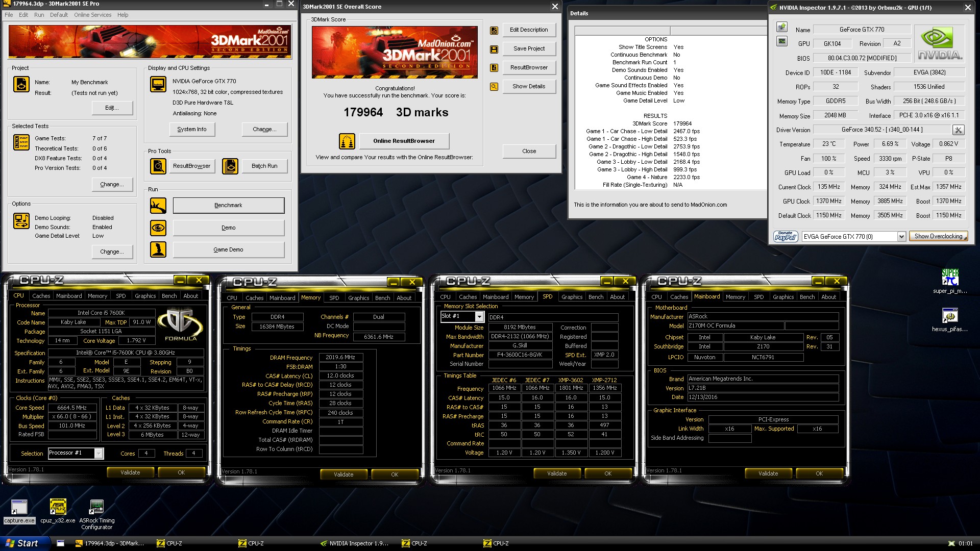
Task: Select the ASRock Timing Configurator icon
Action: (96, 515)
